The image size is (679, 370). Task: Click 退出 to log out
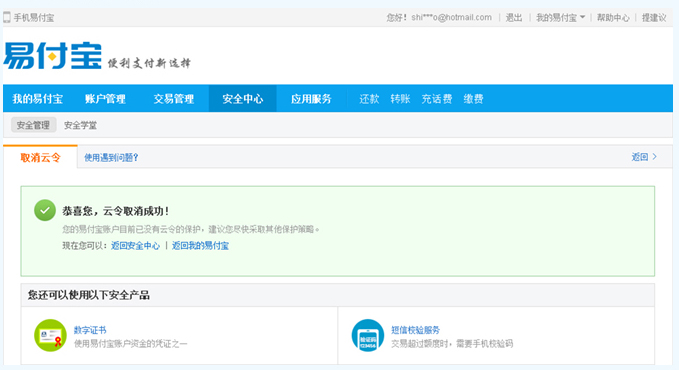point(514,18)
